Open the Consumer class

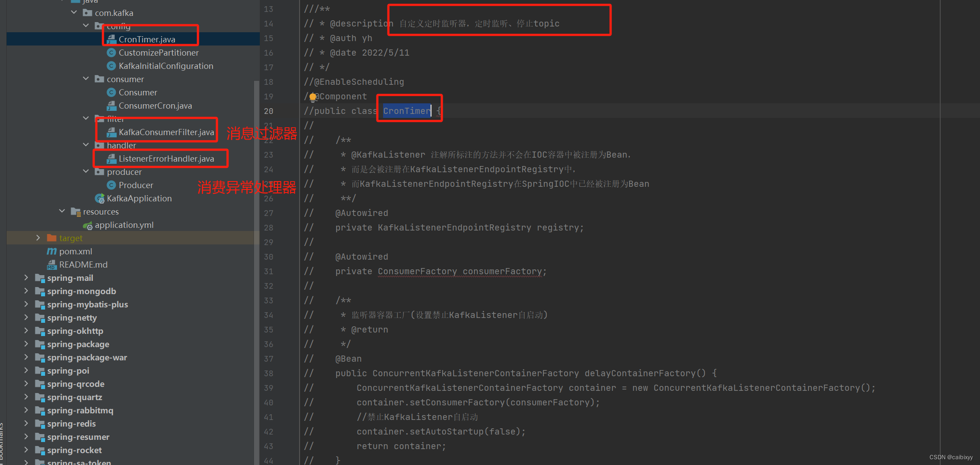(138, 92)
